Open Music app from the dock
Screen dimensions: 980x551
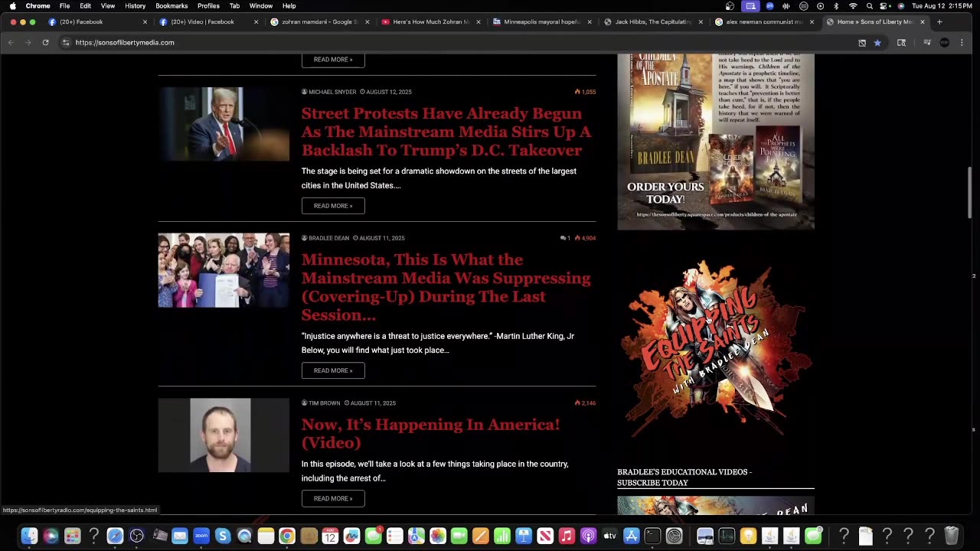coord(567,536)
